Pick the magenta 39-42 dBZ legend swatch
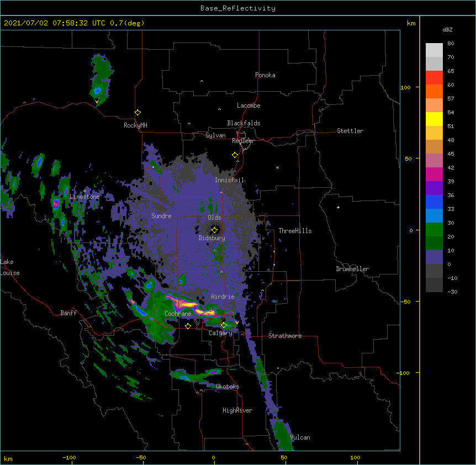476x465 pixels. 434,174
